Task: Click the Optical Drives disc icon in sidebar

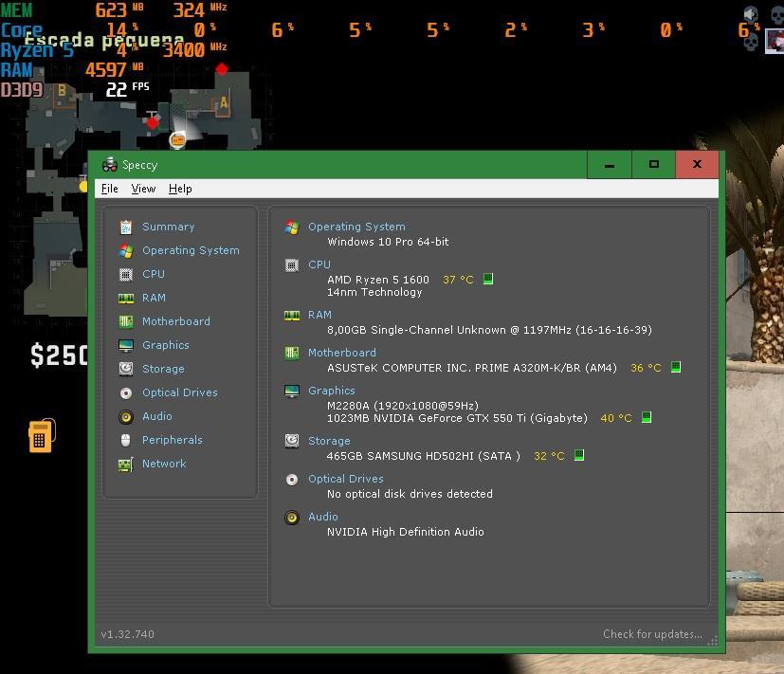Action: click(125, 392)
